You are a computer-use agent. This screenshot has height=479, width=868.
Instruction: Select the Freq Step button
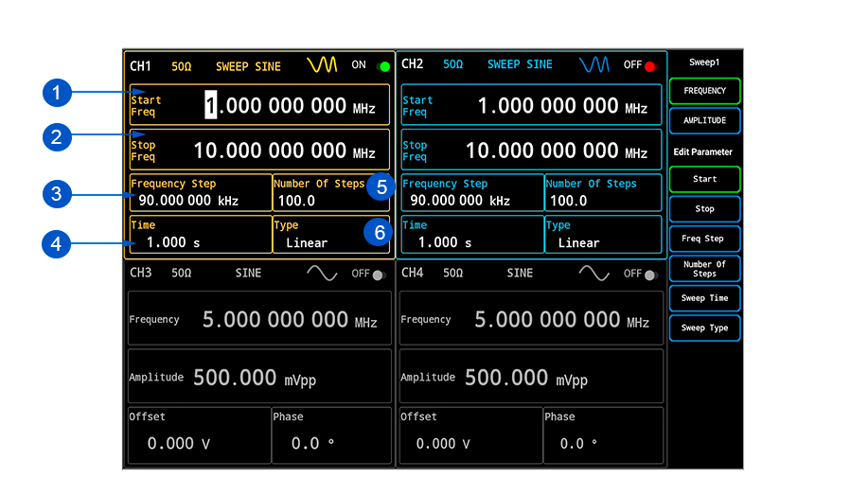[x=704, y=239]
